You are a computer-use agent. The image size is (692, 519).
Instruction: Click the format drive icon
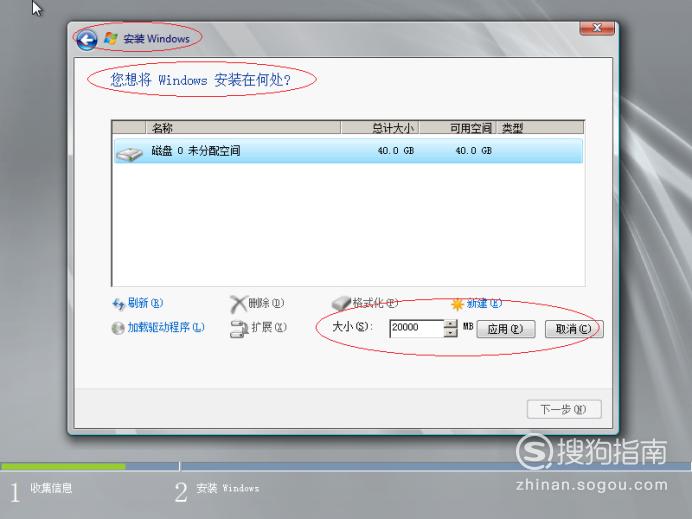[341, 303]
